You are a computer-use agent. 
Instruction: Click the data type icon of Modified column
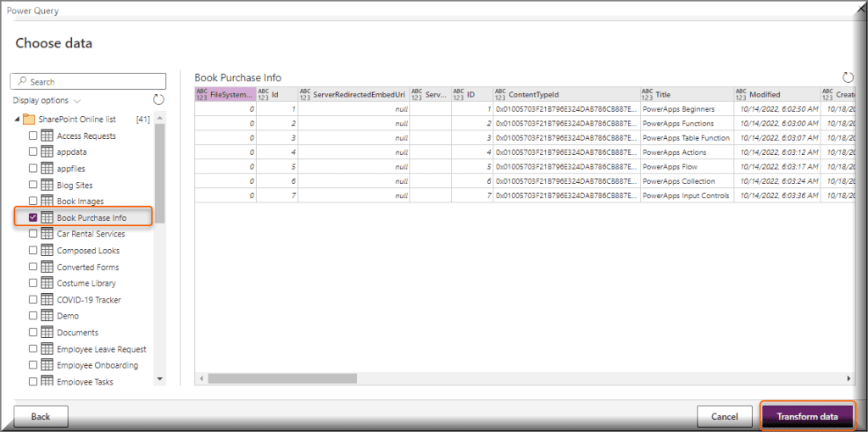[741, 94]
